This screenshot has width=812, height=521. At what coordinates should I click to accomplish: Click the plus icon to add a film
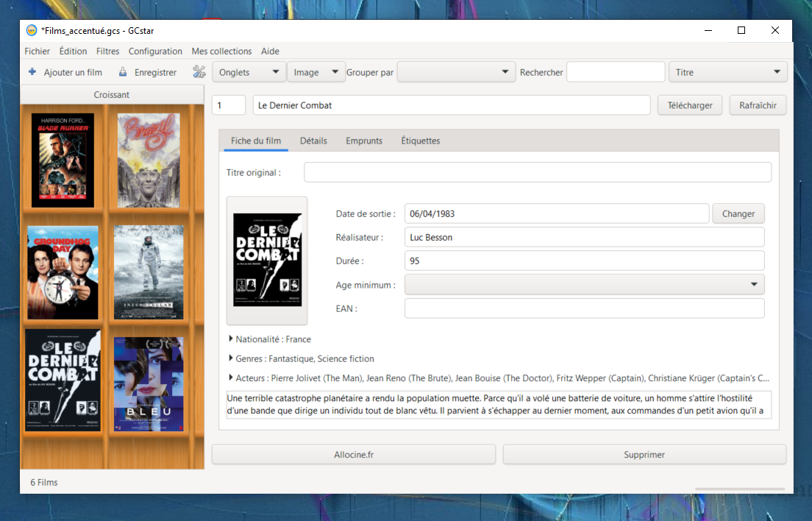click(32, 72)
